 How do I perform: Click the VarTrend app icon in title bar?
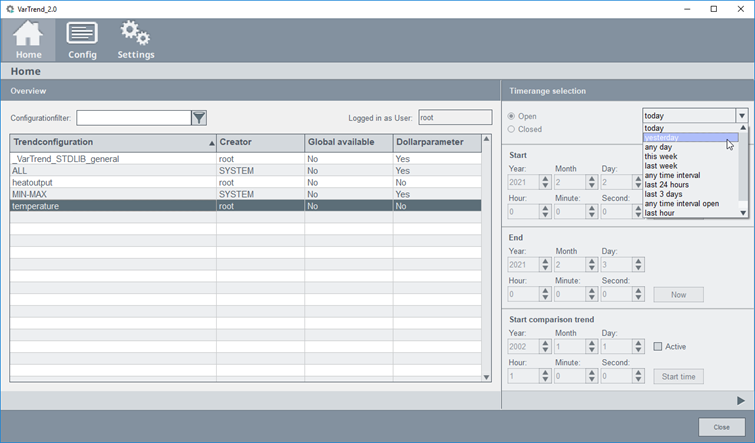10,8
